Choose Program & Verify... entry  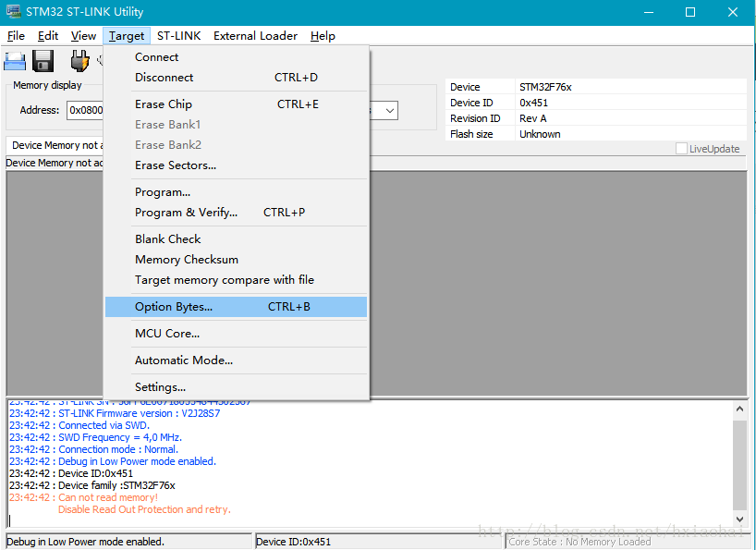[237, 213]
